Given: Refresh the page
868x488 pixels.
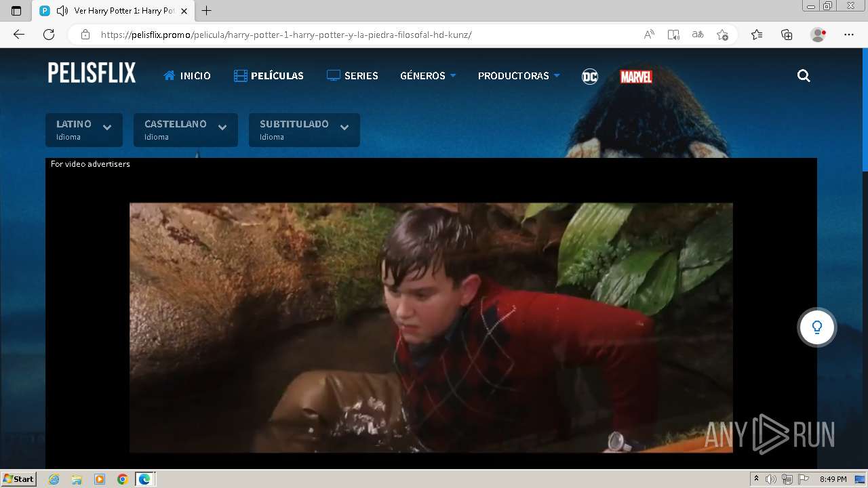Looking at the screenshot, I should [49, 35].
